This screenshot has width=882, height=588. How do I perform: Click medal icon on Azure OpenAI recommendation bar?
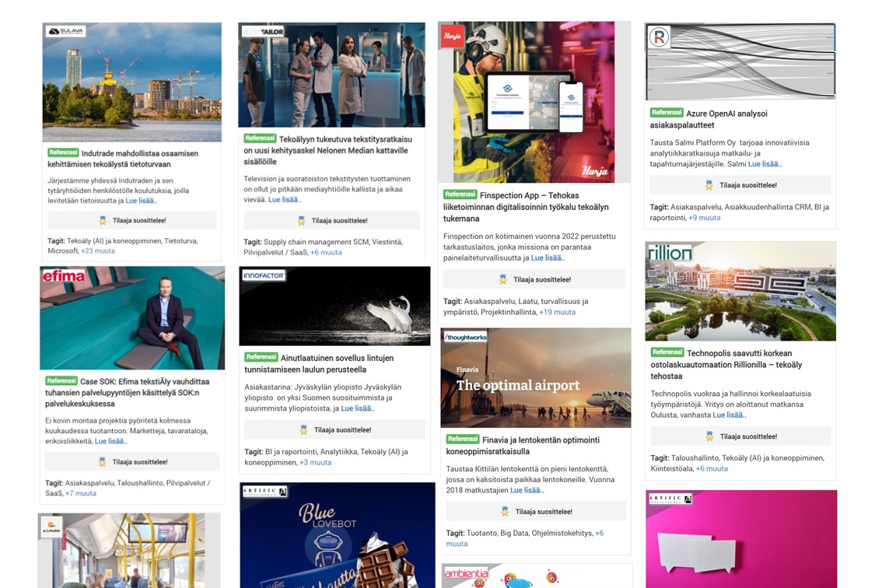[x=709, y=185]
